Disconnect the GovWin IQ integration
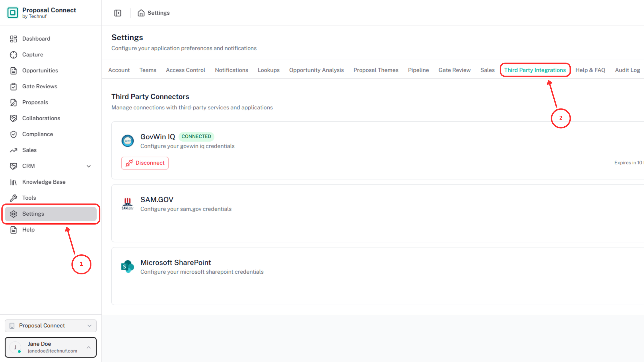Viewport: 644px width, 362px height. pyautogui.click(x=145, y=163)
